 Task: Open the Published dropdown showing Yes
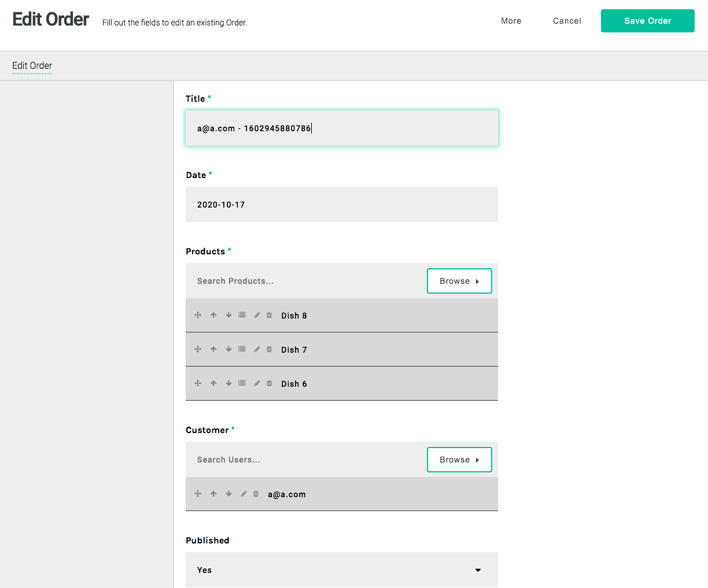341,569
